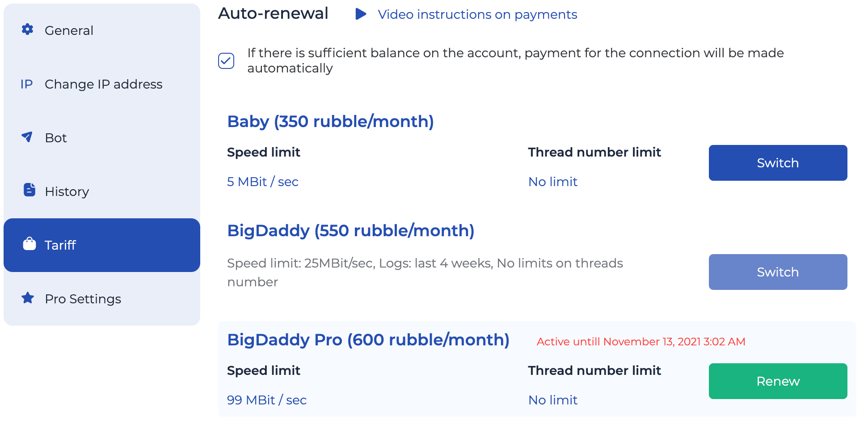Open the General settings tab
Image resolution: width=868 pixels, height=425 pixels.
102,30
